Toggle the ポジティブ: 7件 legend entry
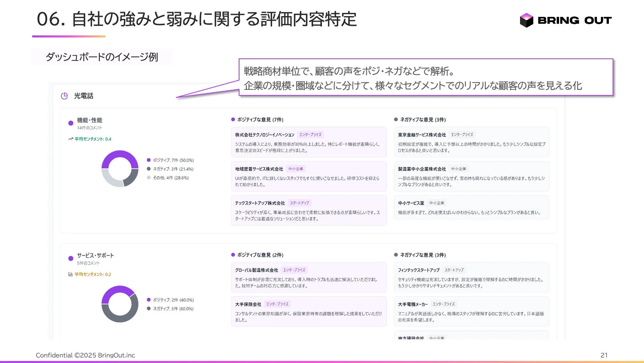This screenshot has width=644, height=363. 169,160
